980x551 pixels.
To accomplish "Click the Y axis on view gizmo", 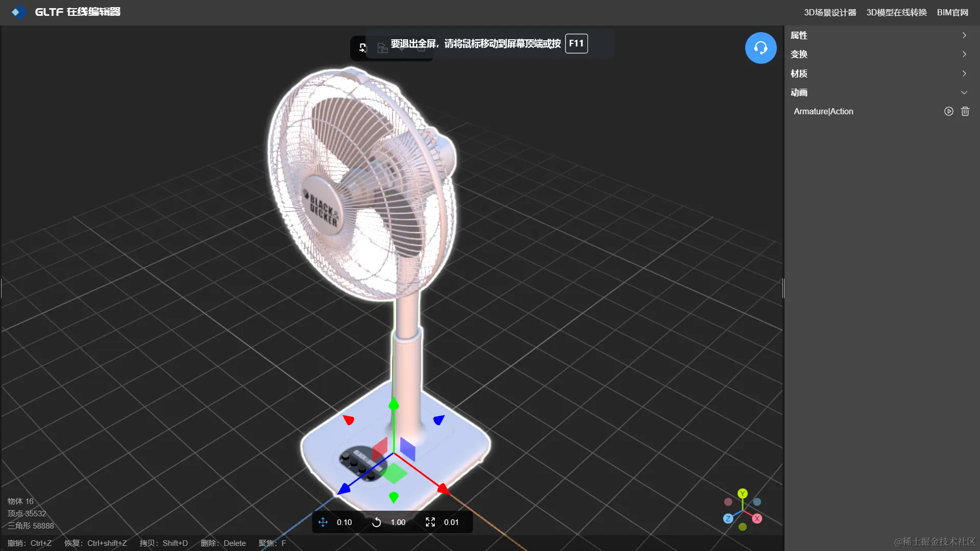I will coord(743,493).
